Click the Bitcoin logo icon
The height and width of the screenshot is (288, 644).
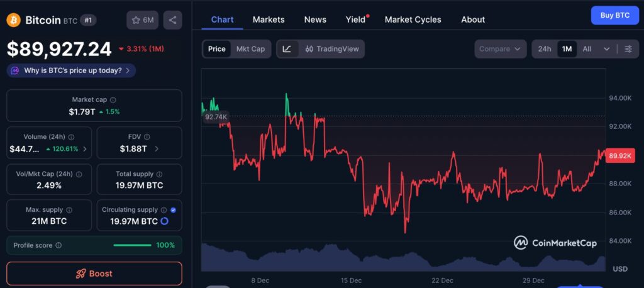tap(14, 19)
